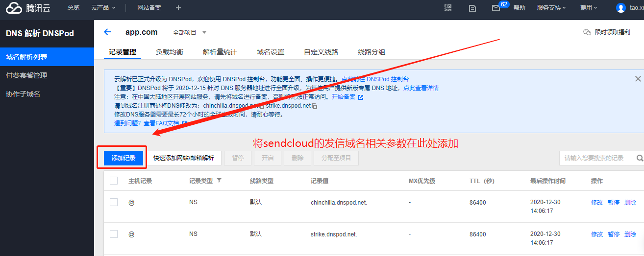Screen dimensions: 644x256
Task: Click the WeChat icon beside 限时领取福利
Action: [587, 32]
